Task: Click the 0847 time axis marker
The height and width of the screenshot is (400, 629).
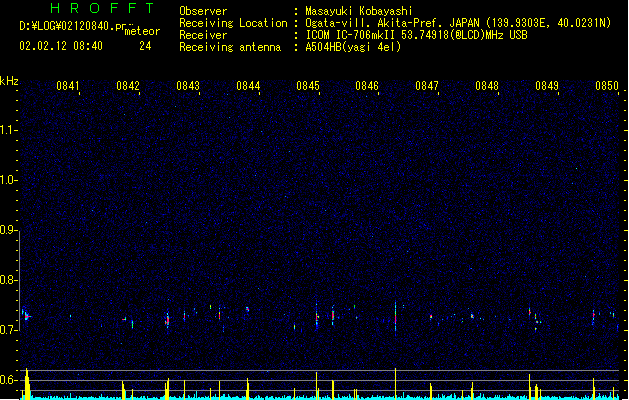Action: [x=427, y=86]
